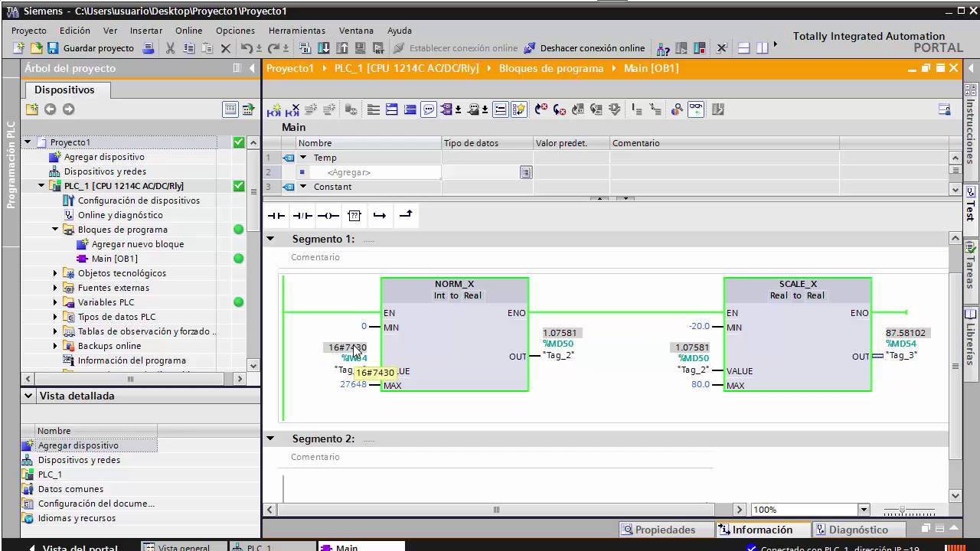Screen dimensions: 980x551
Task: Click delete network icon in editor toolbar
Action: [292, 109]
